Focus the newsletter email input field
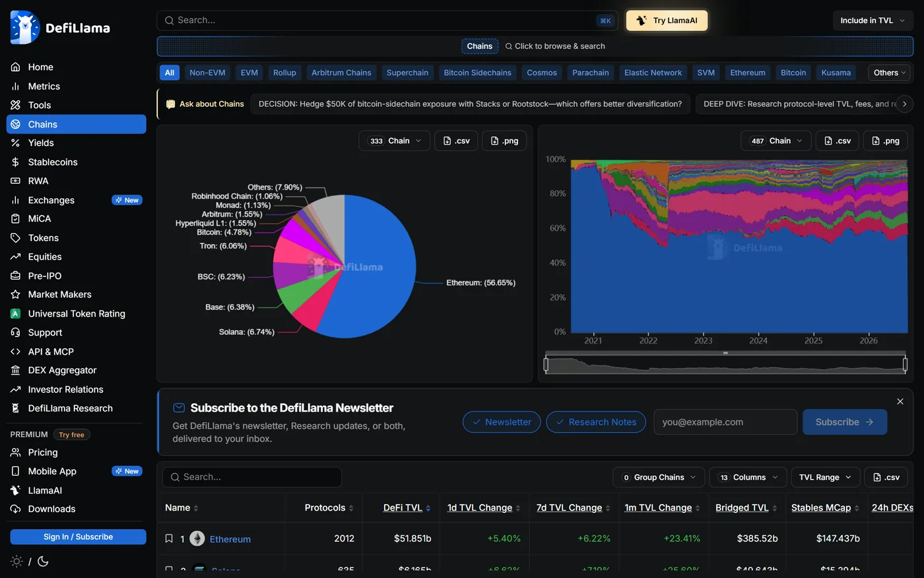The image size is (924, 578). point(725,422)
